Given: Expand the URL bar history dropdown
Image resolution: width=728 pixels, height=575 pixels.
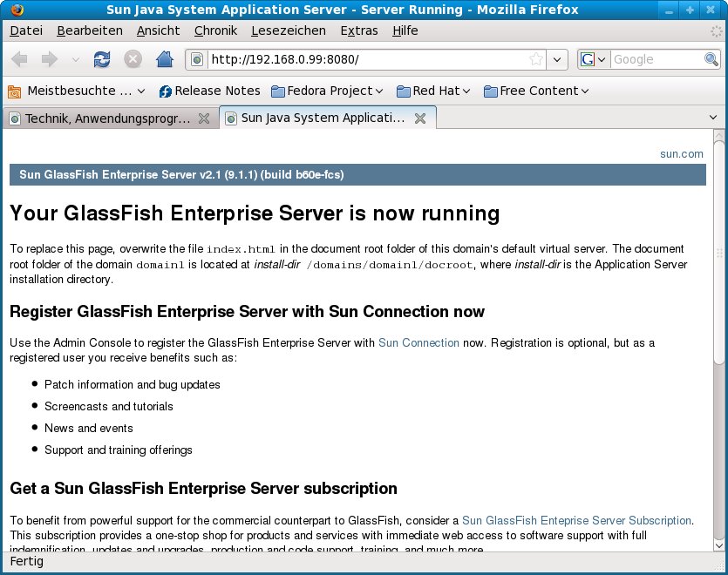Looking at the screenshot, I should tap(558, 60).
